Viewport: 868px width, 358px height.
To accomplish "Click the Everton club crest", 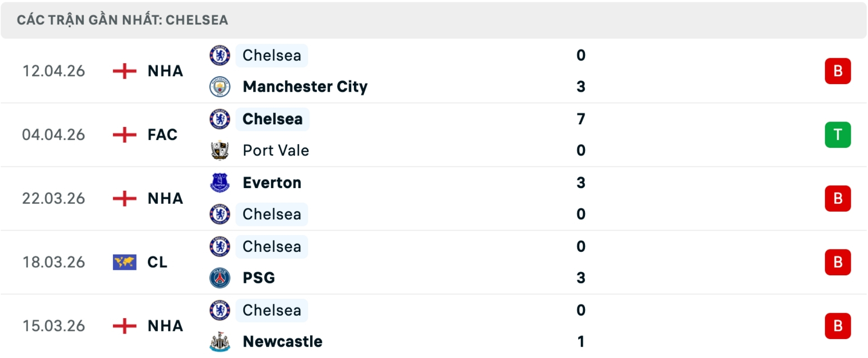I will [x=220, y=183].
